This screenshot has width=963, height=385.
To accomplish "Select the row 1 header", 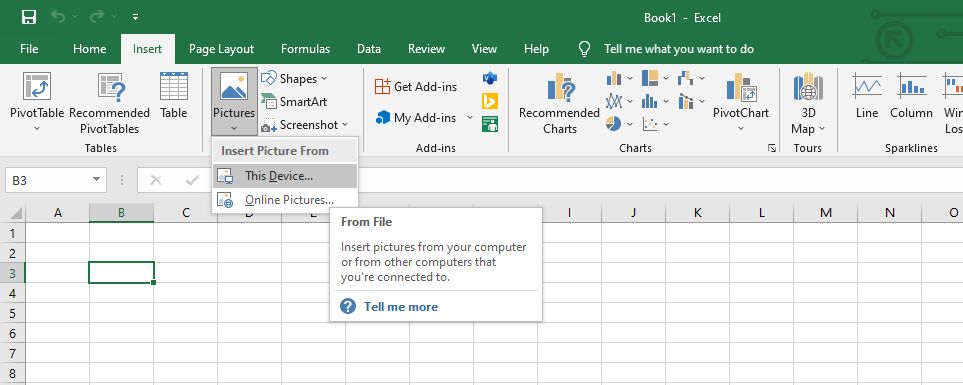I will 13,233.
